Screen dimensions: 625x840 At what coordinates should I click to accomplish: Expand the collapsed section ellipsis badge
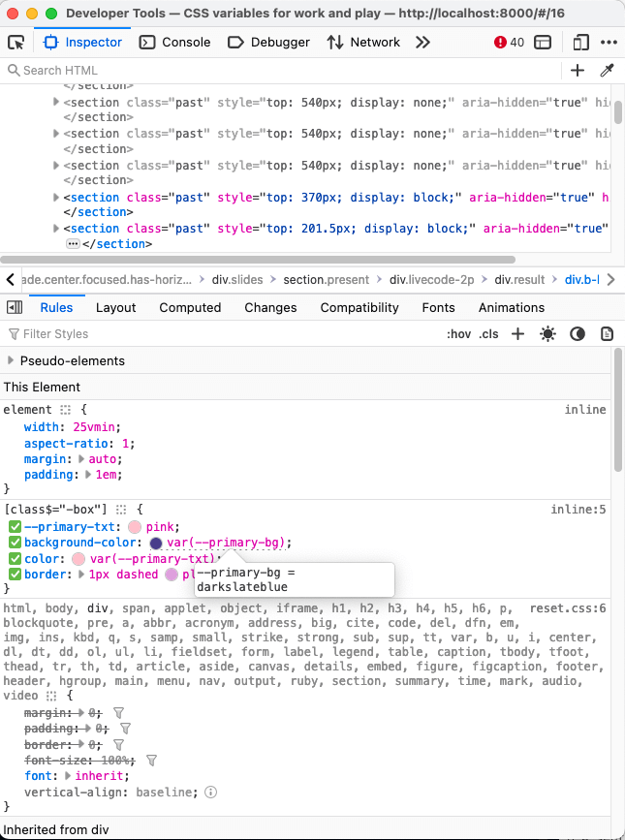coord(73,244)
